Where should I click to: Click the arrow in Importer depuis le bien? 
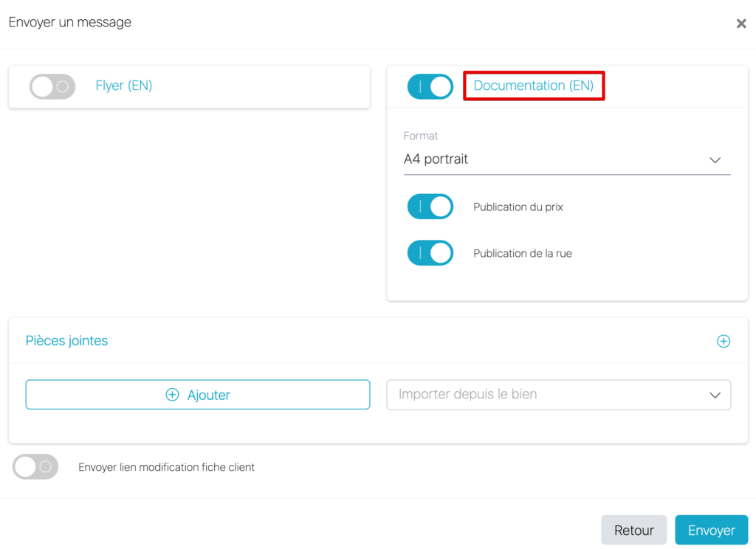(x=715, y=395)
